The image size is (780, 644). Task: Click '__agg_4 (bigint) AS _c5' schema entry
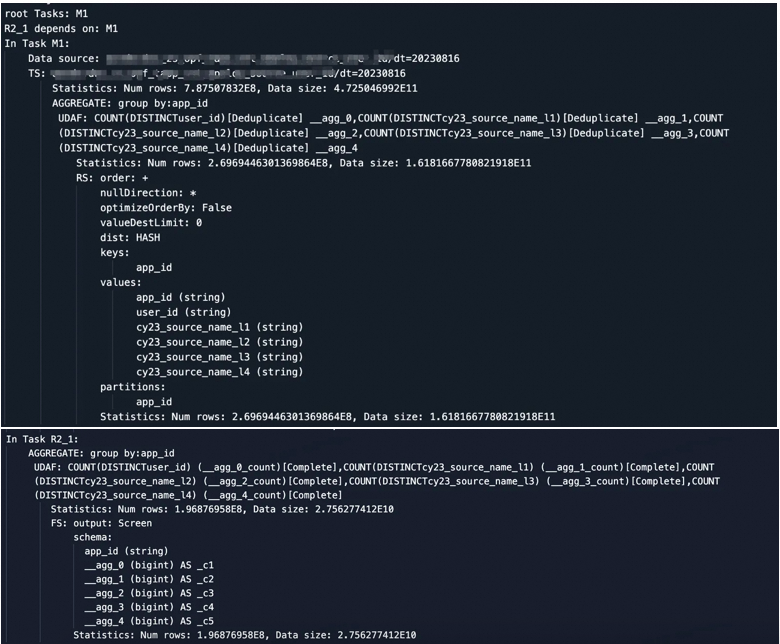click(x=149, y=621)
